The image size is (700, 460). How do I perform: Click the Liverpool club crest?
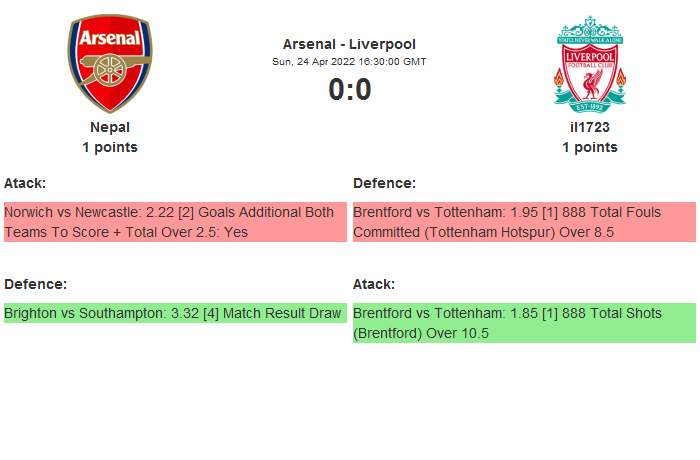pos(590,64)
